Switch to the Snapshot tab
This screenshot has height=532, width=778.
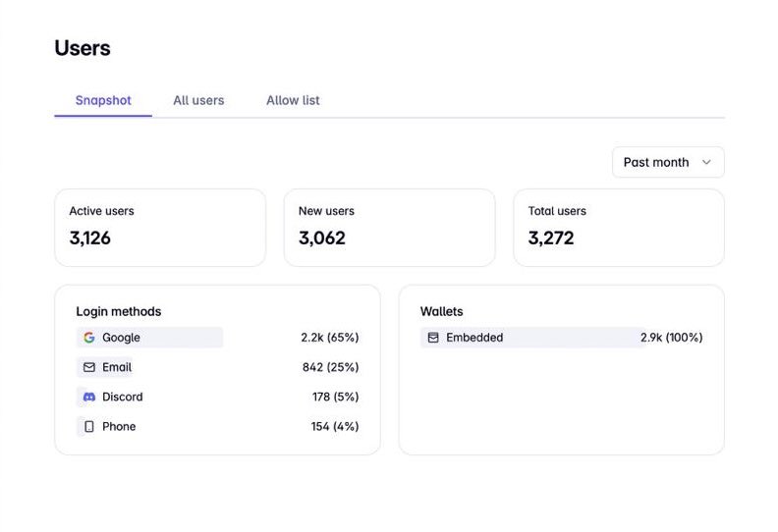[x=103, y=101]
